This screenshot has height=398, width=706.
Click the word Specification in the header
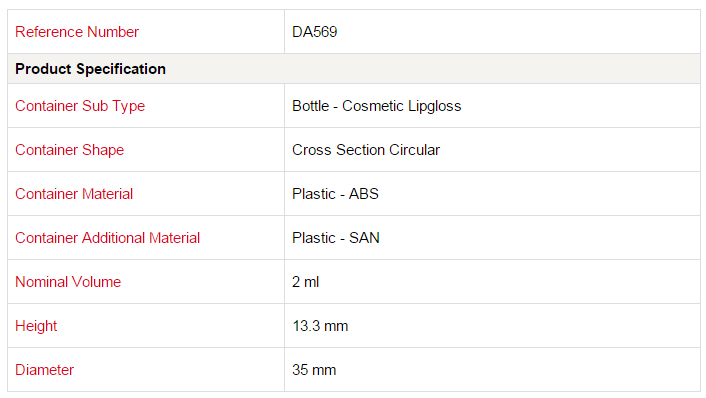click(121, 69)
